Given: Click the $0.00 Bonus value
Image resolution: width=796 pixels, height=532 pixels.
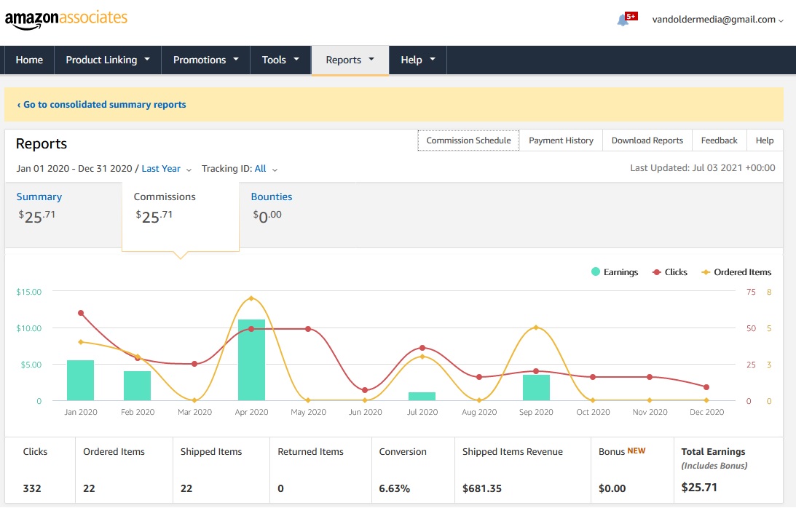Looking at the screenshot, I should [x=612, y=488].
